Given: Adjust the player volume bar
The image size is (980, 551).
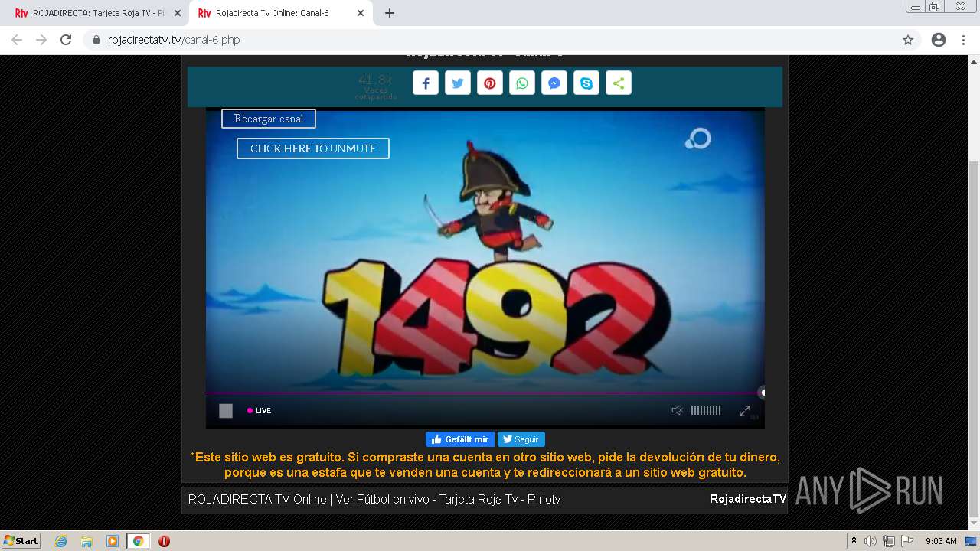Looking at the screenshot, I should click(x=706, y=410).
